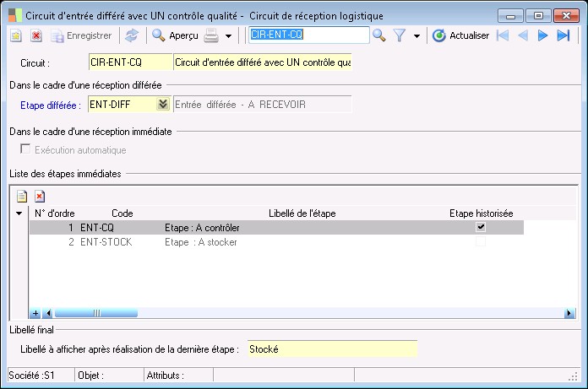Click the new record toolbar icon

pyautogui.click(x=16, y=36)
